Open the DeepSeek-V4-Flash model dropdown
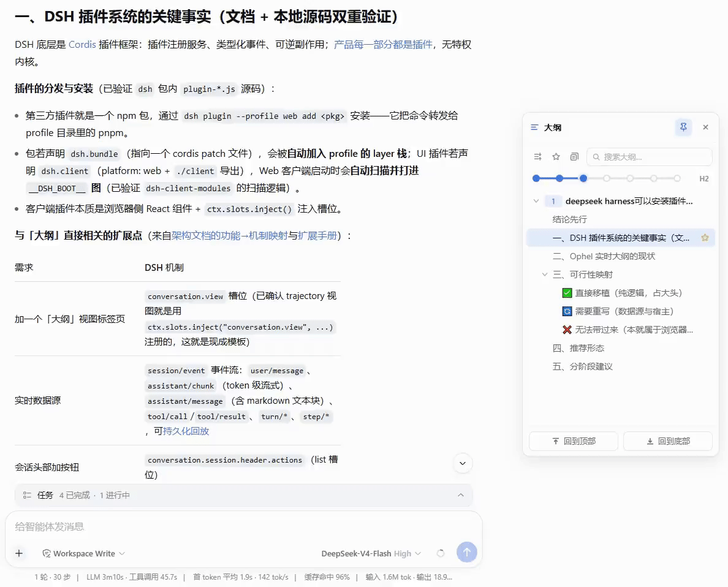This screenshot has height=587, width=728. coord(371,553)
